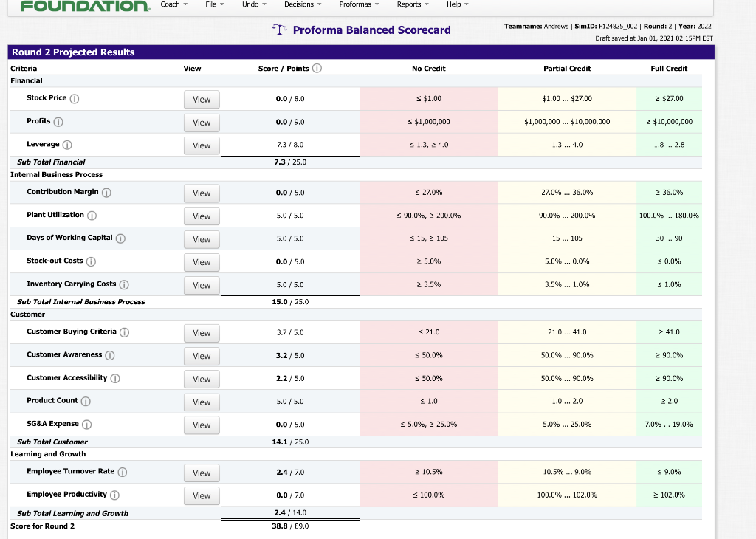Open the Undo dropdown

click(254, 4)
